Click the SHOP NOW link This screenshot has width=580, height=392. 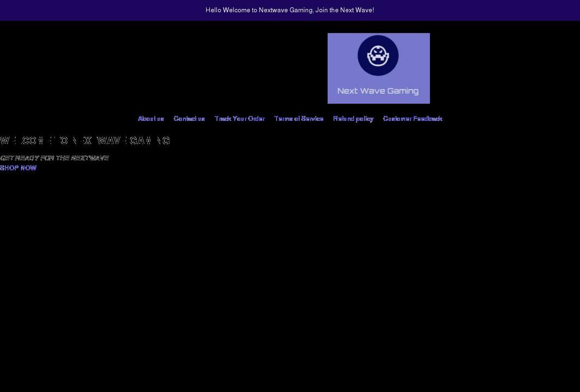click(x=18, y=167)
